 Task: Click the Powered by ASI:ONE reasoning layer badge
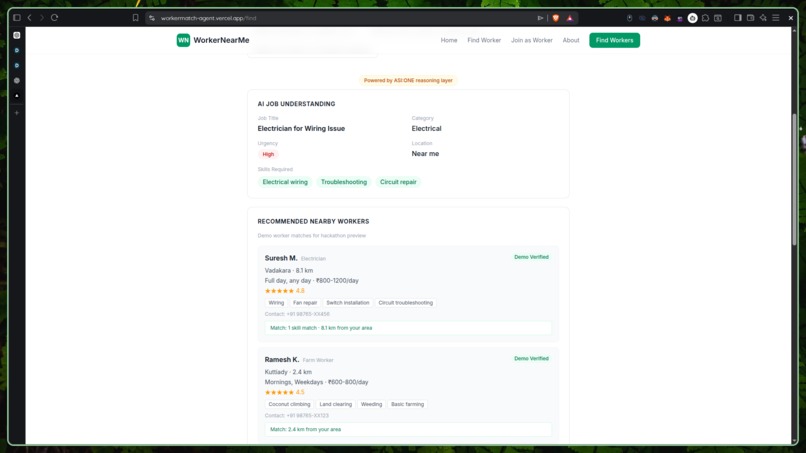[x=408, y=80]
